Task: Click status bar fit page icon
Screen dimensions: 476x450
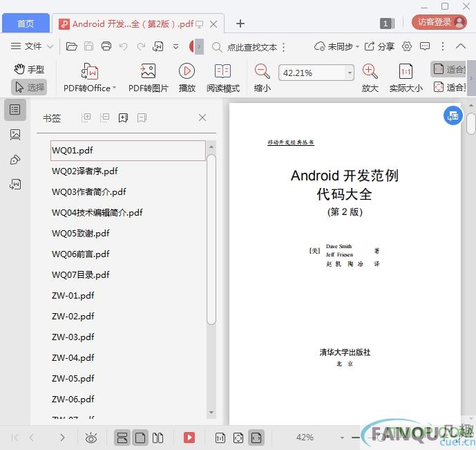Action: (238, 438)
